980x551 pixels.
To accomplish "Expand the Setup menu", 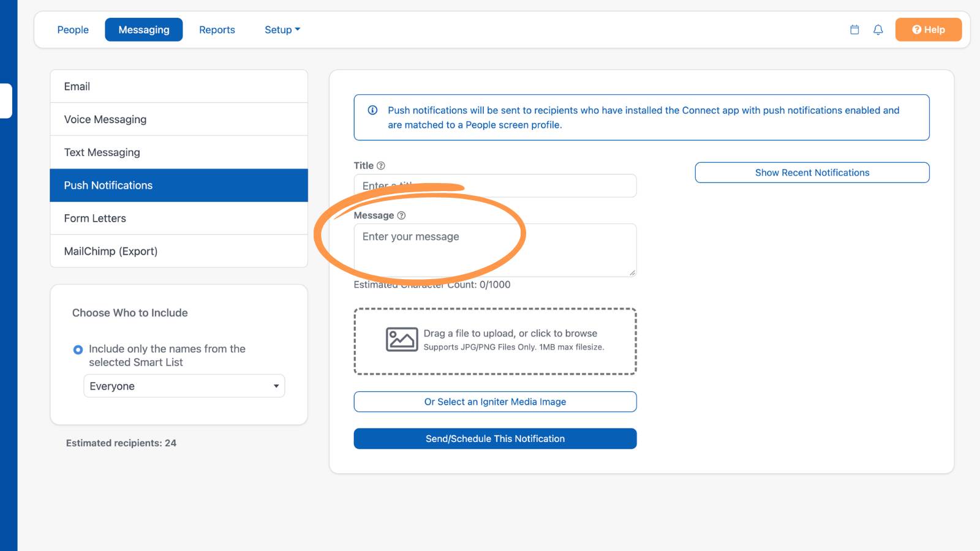I will click(282, 29).
